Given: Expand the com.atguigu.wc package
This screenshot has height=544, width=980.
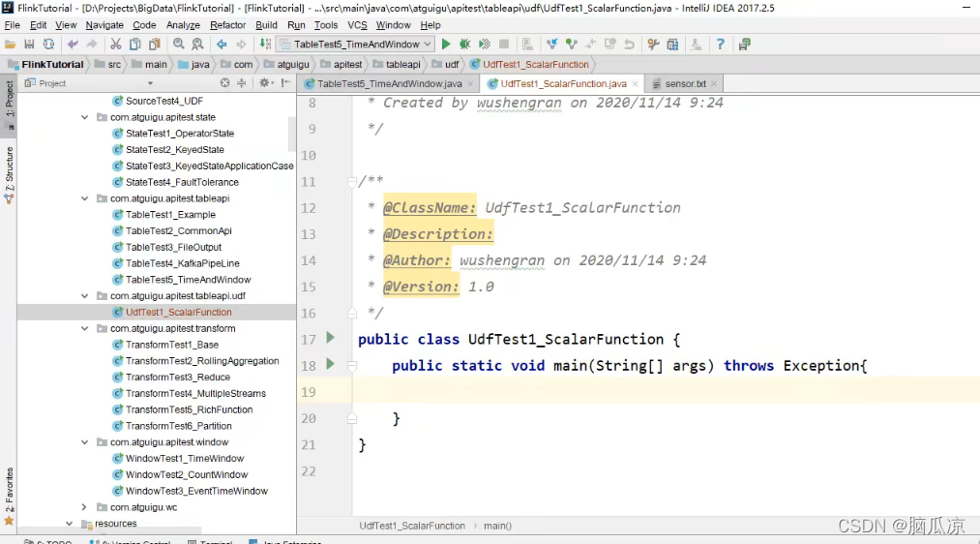Looking at the screenshot, I should (84, 508).
